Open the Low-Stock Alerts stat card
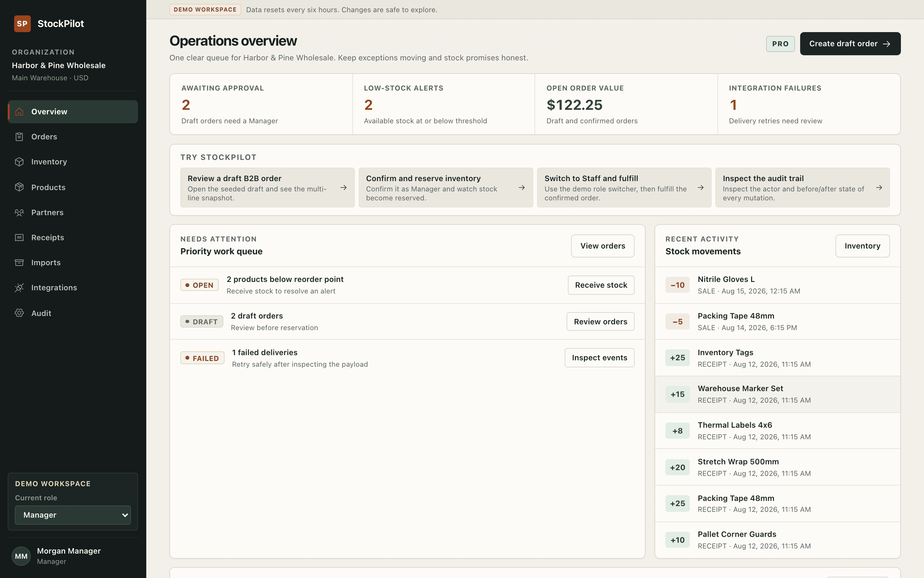Viewport: 924px width, 578px height. tap(444, 104)
